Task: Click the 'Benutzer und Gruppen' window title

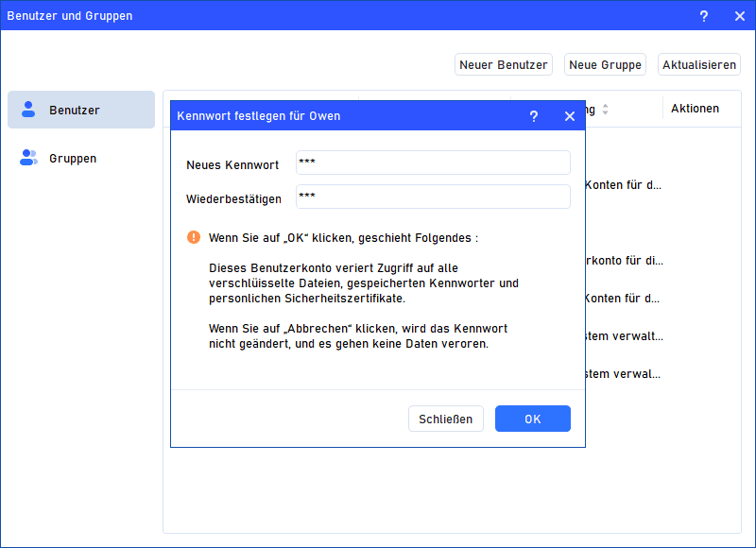Action: (70, 16)
